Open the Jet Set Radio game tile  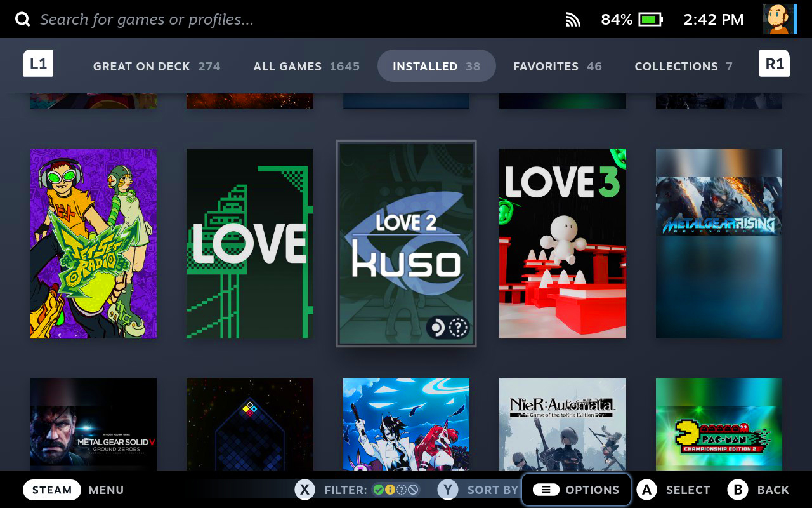click(x=93, y=243)
